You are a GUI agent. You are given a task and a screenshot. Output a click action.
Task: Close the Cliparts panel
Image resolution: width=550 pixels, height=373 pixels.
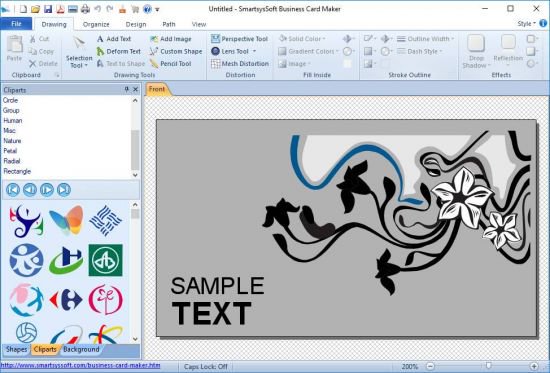135,89
